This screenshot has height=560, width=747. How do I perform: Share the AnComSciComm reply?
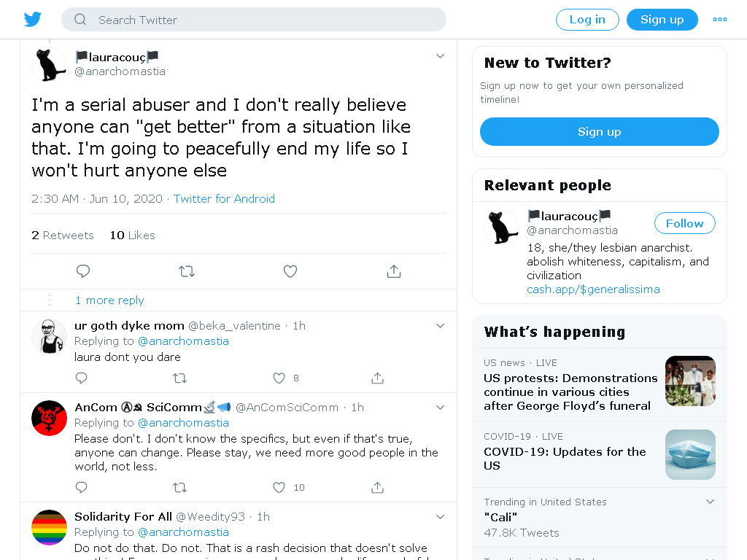pyautogui.click(x=377, y=488)
